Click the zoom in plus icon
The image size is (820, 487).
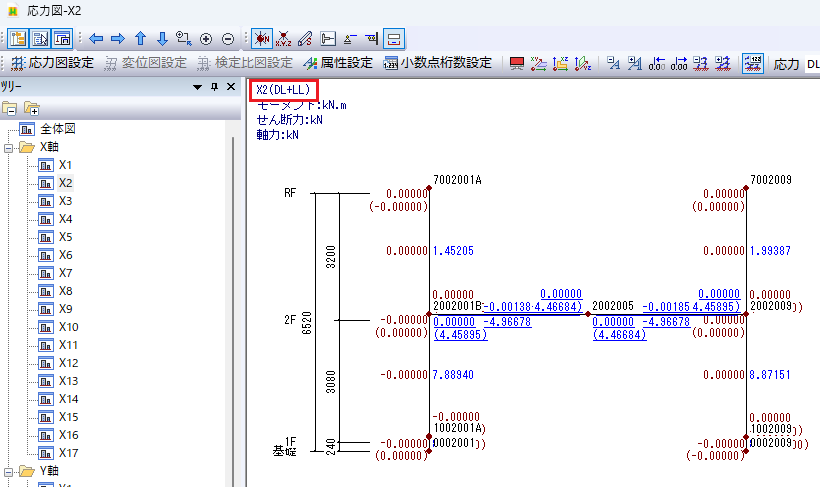click(x=206, y=39)
